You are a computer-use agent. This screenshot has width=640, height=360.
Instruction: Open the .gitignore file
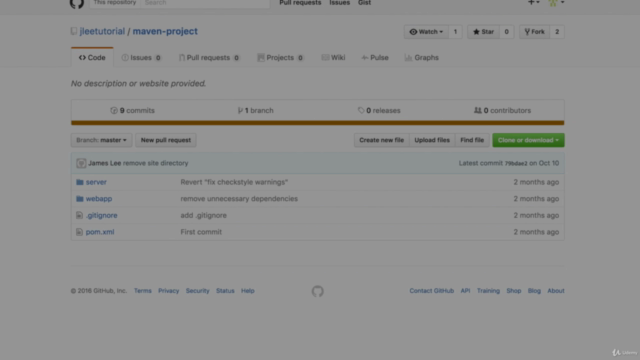(101, 216)
